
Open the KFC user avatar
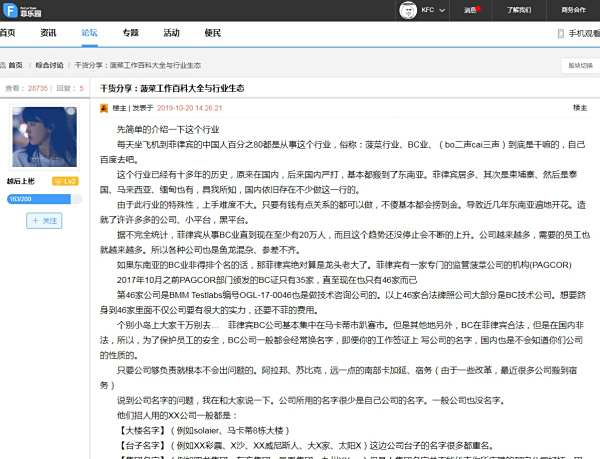[x=408, y=10]
